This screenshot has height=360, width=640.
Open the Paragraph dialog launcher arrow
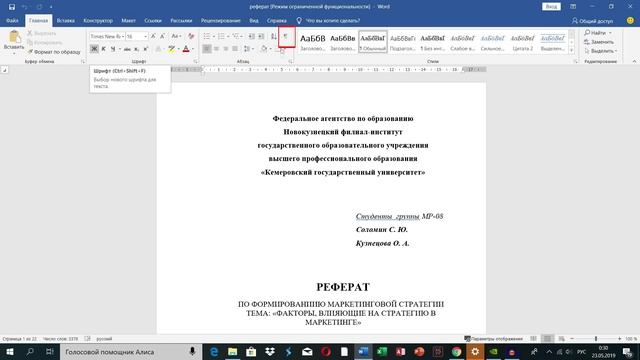pyautogui.click(x=291, y=62)
